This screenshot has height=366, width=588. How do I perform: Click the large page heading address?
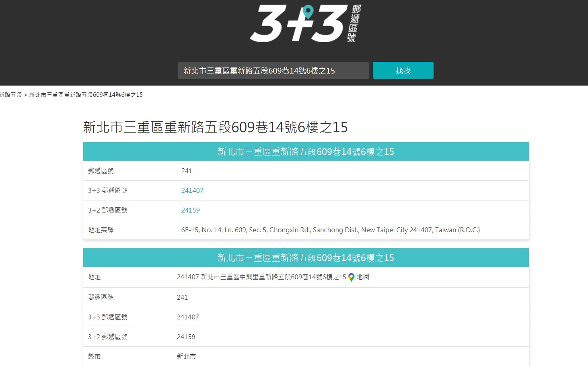(215, 127)
